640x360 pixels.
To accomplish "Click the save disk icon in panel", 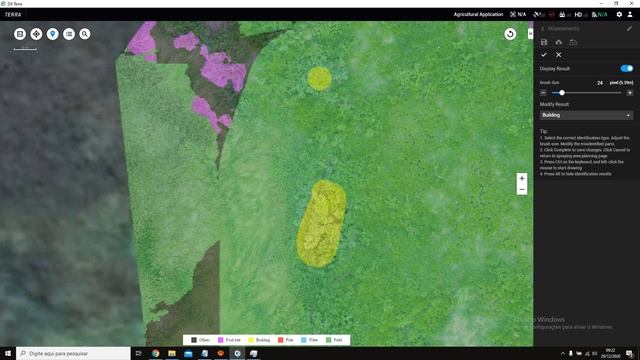I will point(544,42).
